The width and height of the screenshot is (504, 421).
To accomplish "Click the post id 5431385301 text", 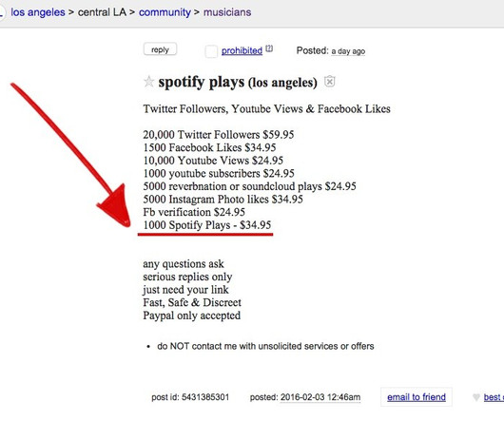I will tap(190, 397).
